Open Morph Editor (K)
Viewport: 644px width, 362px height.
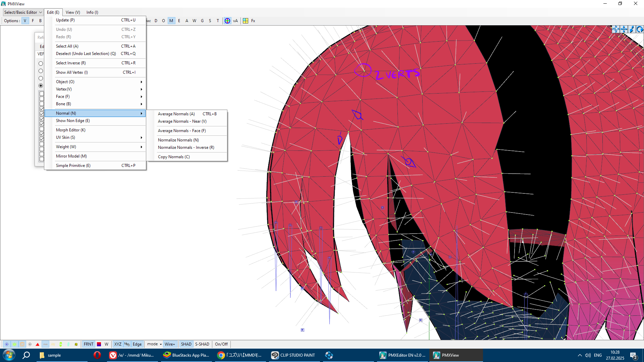click(96, 130)
